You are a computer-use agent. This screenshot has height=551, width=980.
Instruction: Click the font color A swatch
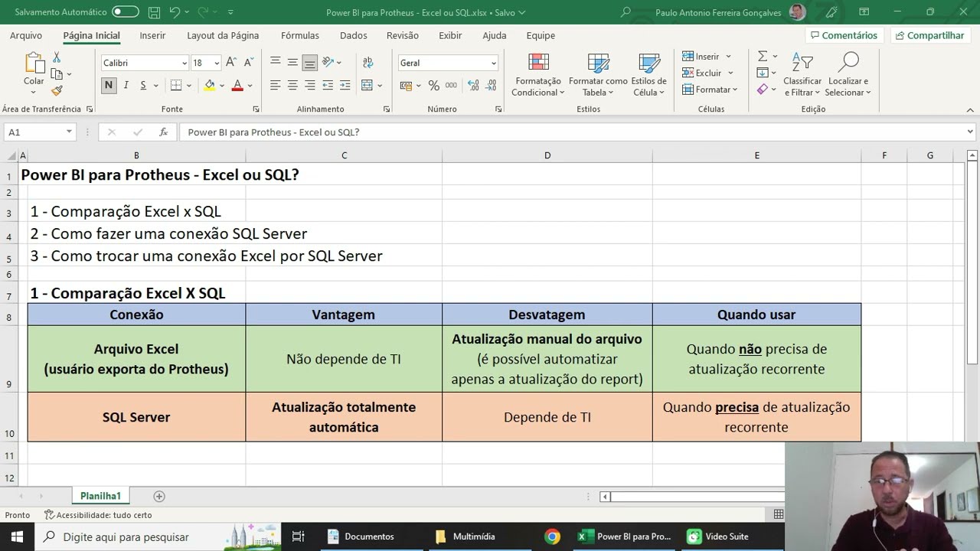(x=237, y=86)
